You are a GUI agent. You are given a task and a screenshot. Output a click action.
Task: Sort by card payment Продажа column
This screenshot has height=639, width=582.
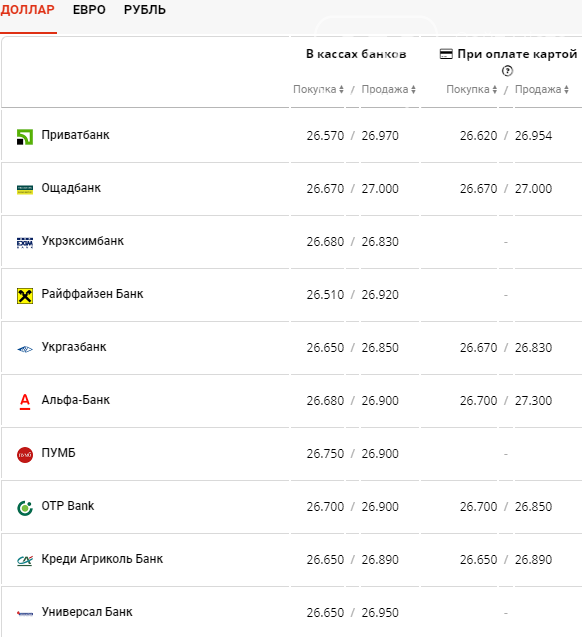pyautogui.click(x=542, y=89)
